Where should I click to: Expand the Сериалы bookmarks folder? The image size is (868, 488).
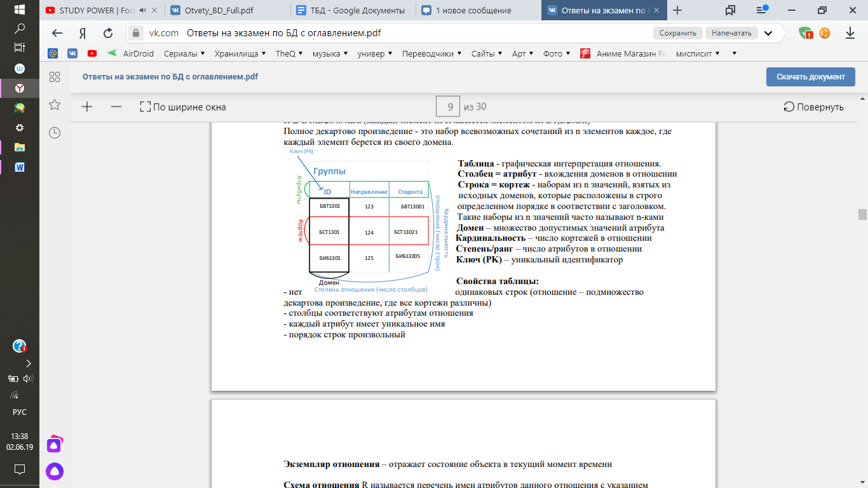(184, 53)
